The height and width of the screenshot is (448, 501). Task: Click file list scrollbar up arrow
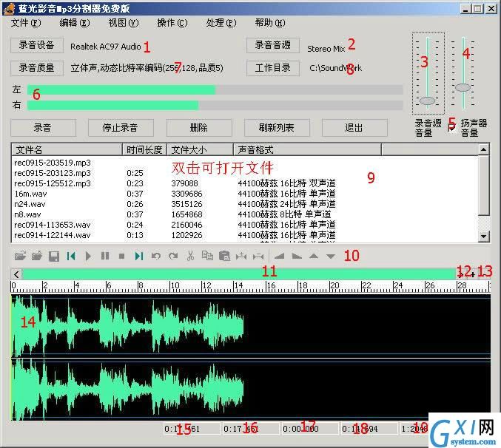[484, 149]
